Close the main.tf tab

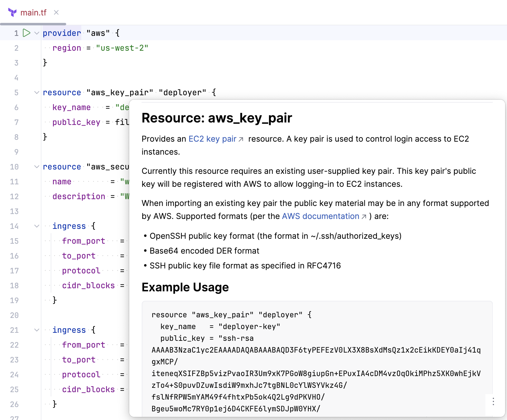click(56, 12)
